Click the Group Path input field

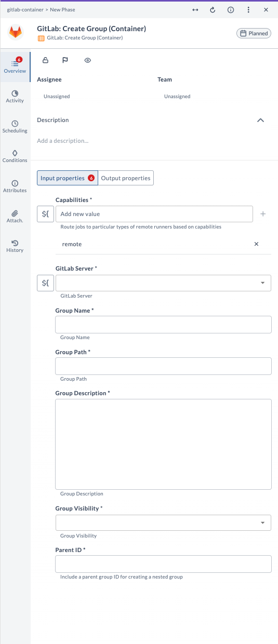[163, 366]
